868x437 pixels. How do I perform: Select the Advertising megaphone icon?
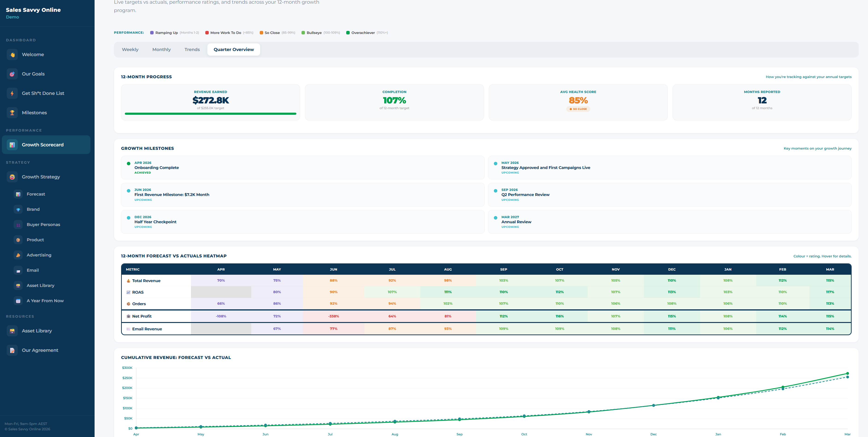[18, 255]
